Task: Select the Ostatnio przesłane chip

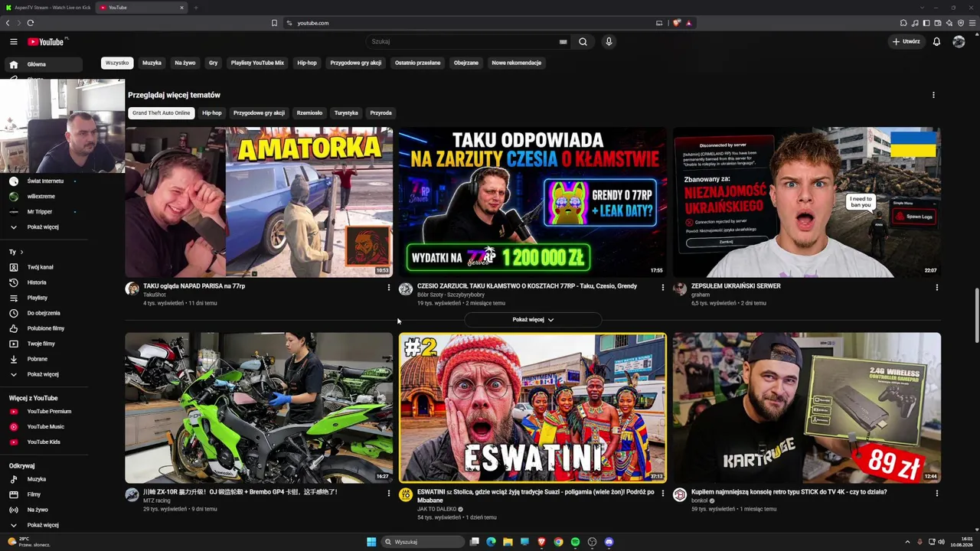Action: (417, 63)
